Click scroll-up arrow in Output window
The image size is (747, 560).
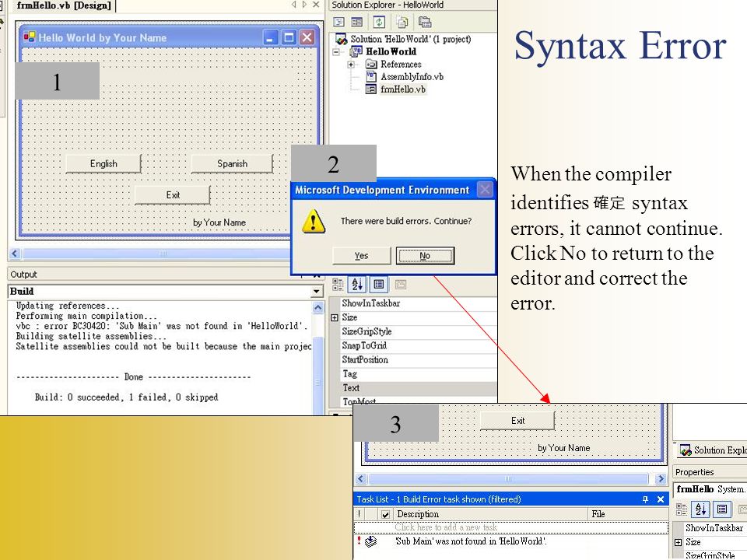(317, 308)
